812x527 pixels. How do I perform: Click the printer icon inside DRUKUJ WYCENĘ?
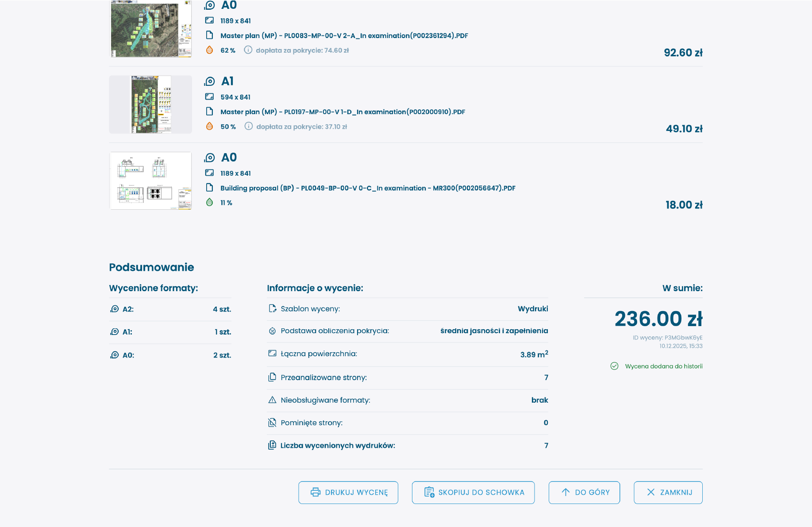(x=315, y=492)
